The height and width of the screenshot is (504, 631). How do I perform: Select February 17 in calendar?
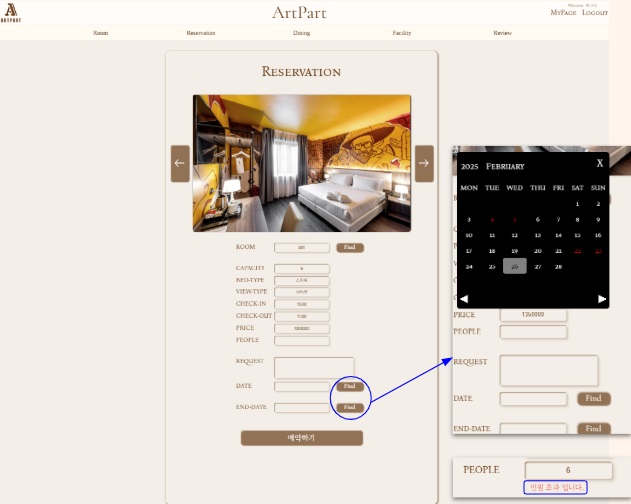click(469, 251)
